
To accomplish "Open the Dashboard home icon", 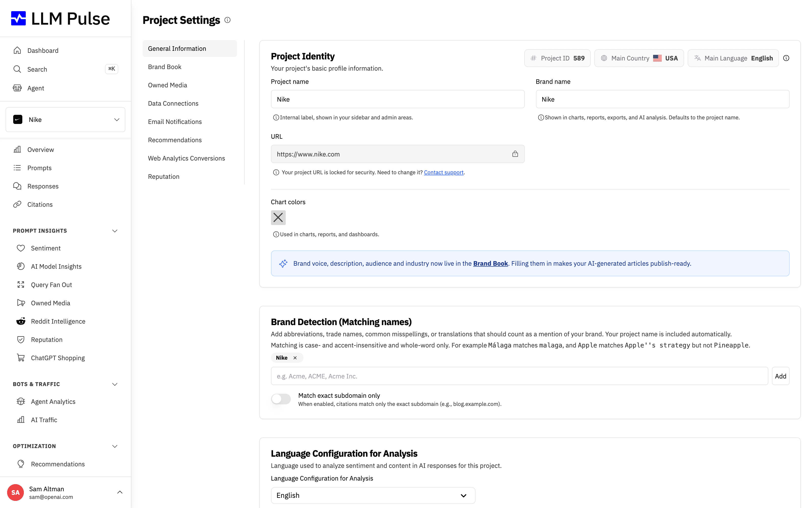I will point(17,50).
